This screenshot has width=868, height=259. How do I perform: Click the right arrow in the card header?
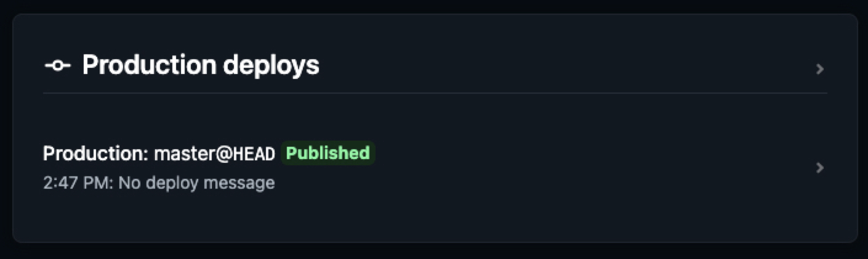pyautogui.click(x=819, y=69)
